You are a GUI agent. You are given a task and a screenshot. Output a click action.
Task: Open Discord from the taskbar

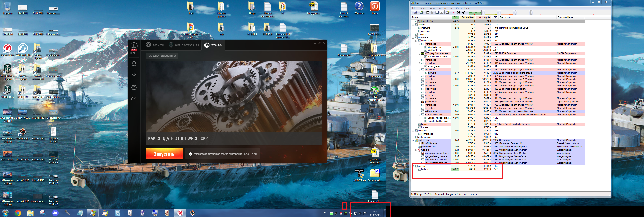pyautogui.click(x=55, y=213)
